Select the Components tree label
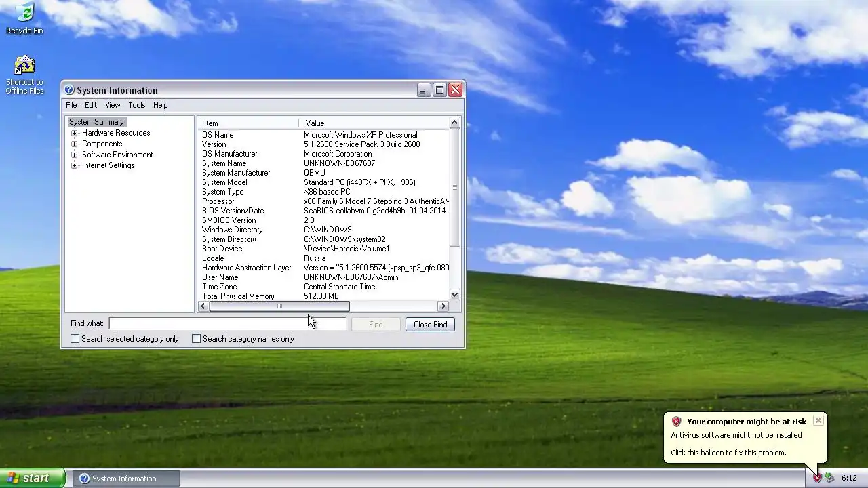Image resolution: width=868 pixels, height=488 pixels. pyautogui.click(x=102, y=144)
